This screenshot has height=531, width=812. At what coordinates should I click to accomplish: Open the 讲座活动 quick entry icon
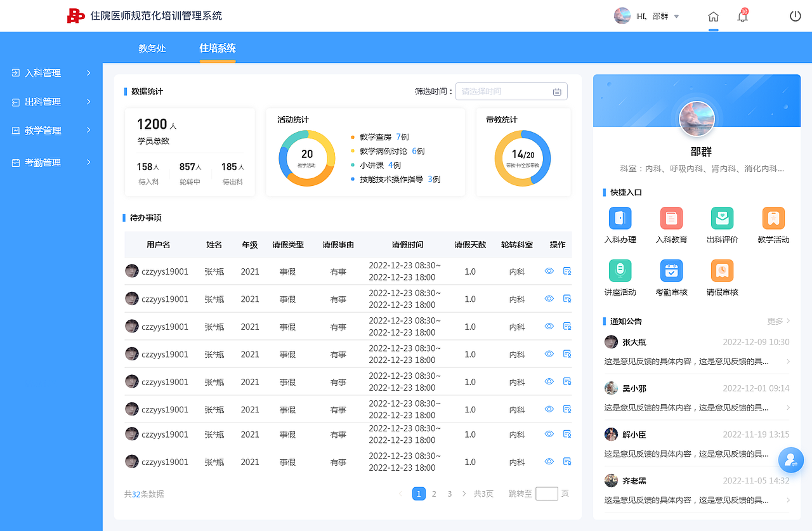(620, 271)
